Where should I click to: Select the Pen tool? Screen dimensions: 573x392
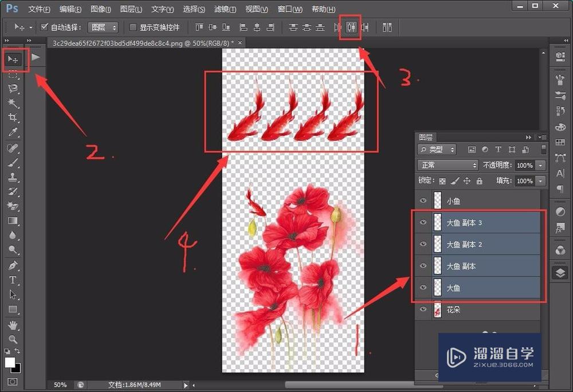pyautogui.click(x=13, y=265)
